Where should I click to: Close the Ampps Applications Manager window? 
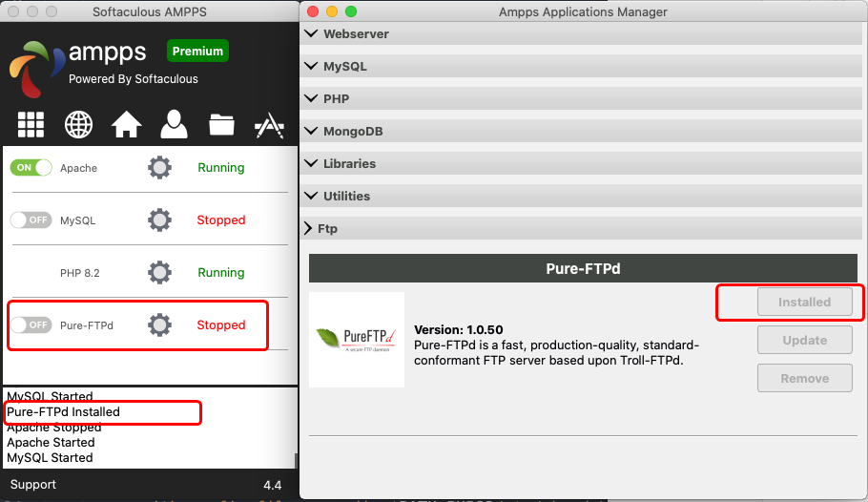(x=313, y=11)
